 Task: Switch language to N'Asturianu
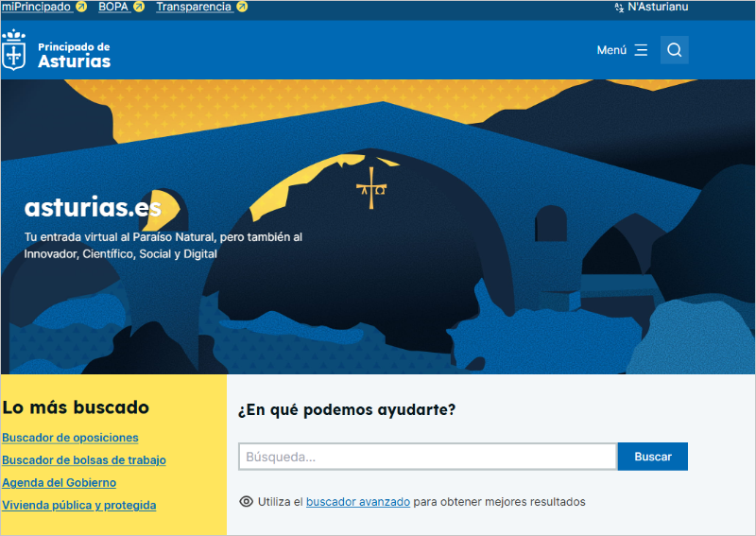coord(658,7)
